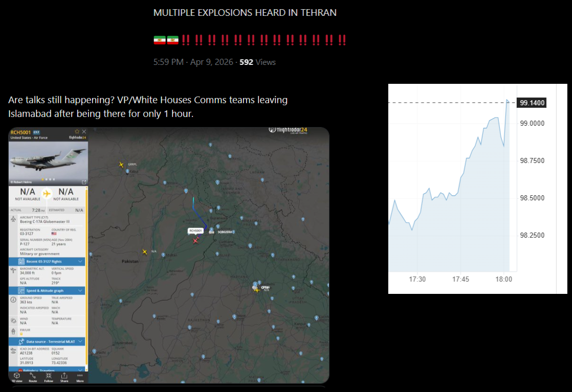Click the US flag under Country of Reg.
This screenshot has width=572, height=392.
tap(54, 234)
